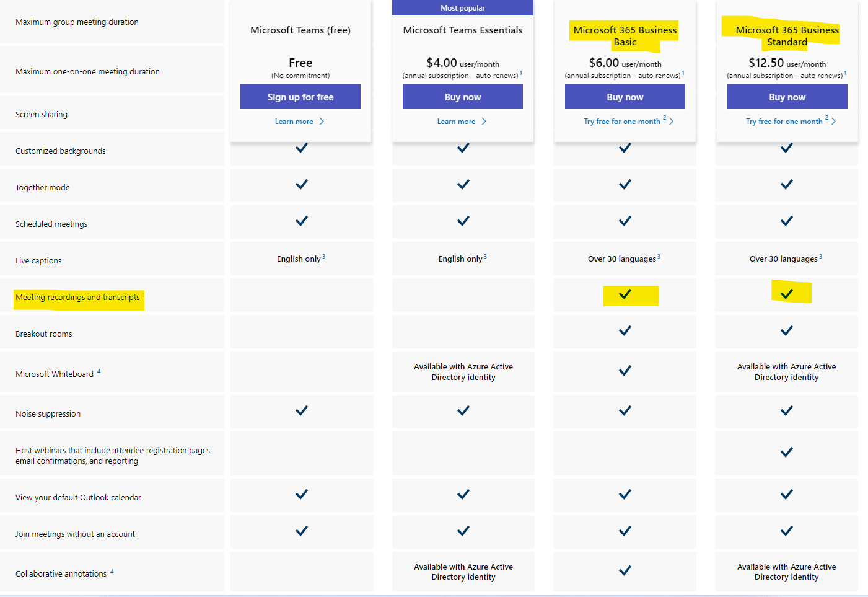Click Breakout rooms checkmark under Business Basic
The height and width of the screenshot is (597, 868).
(x=625, y=330)
